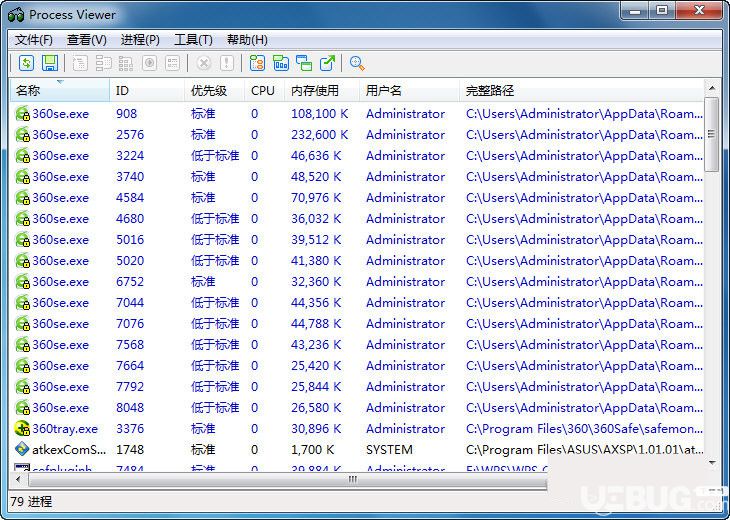Click the icon of 360se.exe with ID 908

(22, 114)
